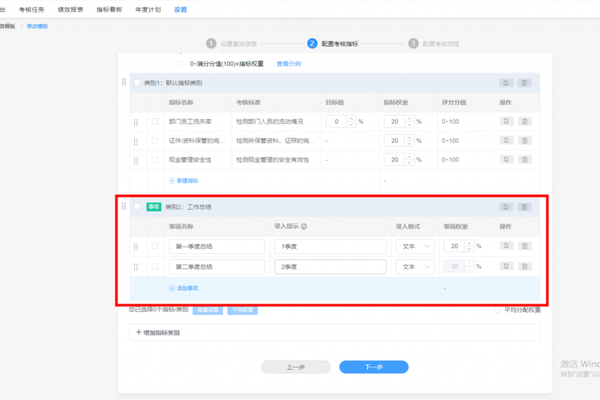
Task: Click the 2季度 input prompt field
Action: [330, 267]
